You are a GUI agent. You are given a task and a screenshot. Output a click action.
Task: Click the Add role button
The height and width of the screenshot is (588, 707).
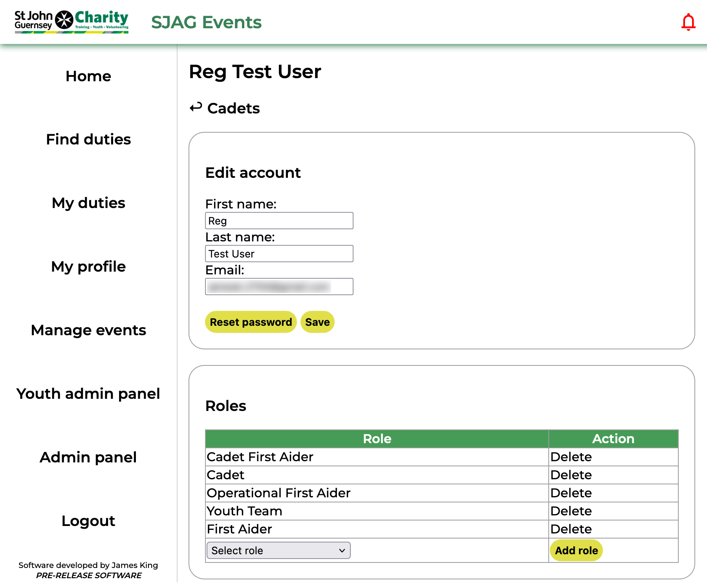click(x=576, y=550)
